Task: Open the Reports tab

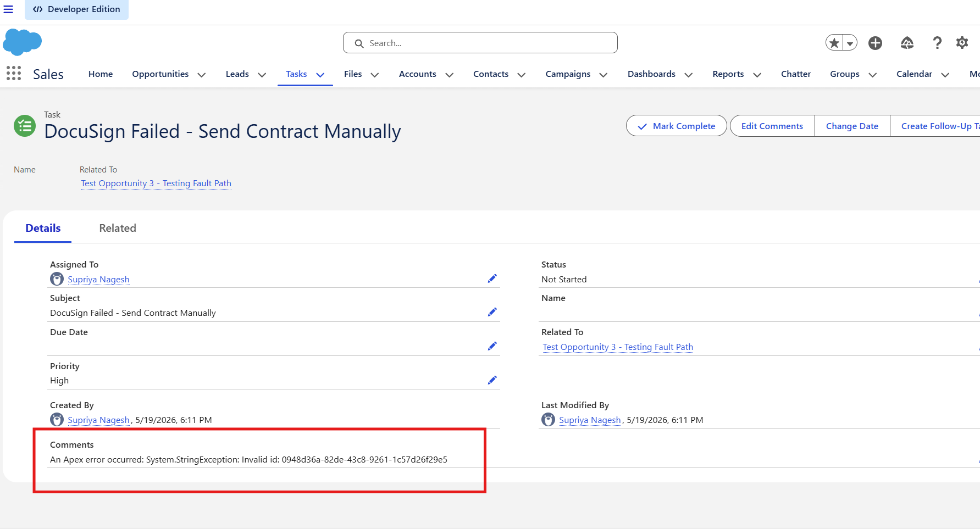Action: [728, 74]
